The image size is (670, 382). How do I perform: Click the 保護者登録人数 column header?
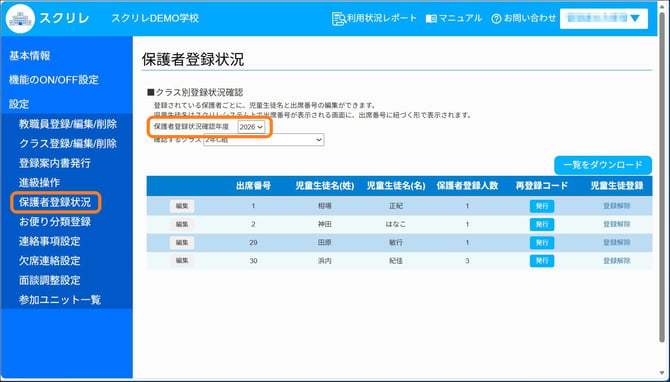(x=467, y=186)
